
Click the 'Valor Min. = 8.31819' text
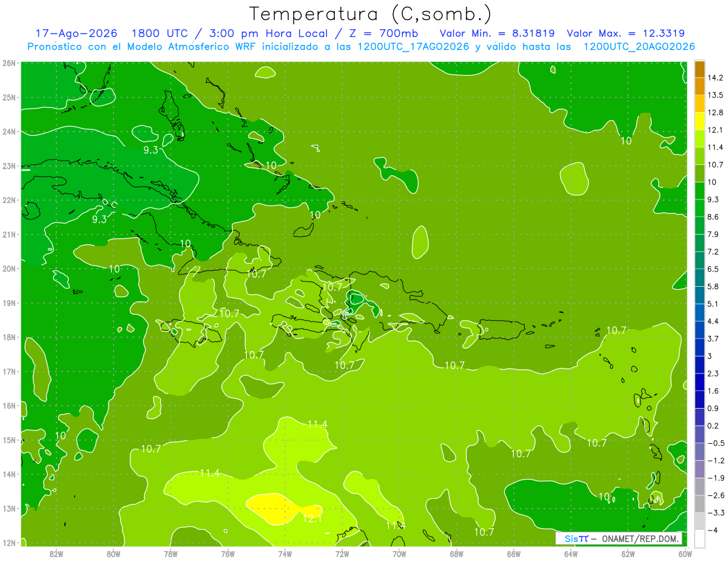(x=498, y=34)
